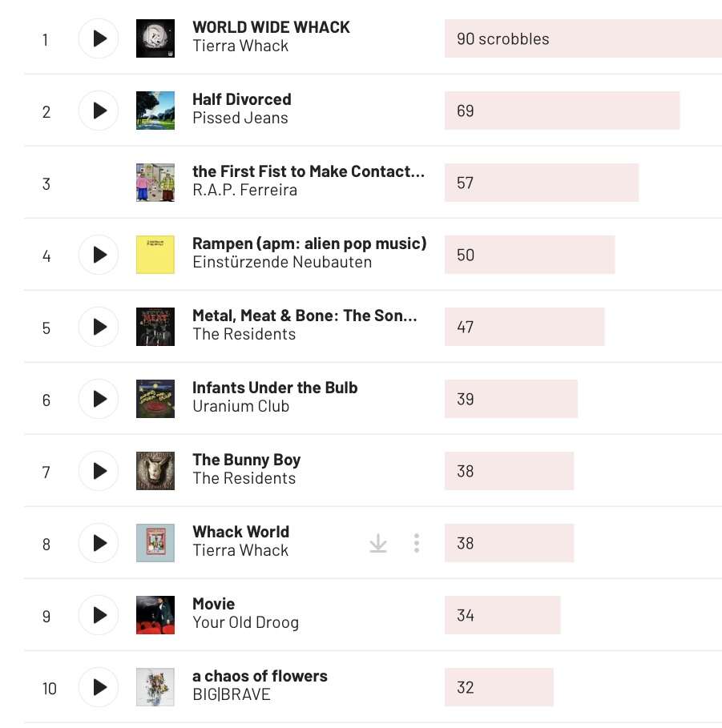This screenshot has width=722, height=728.
Task: Open more options for Whack World
Action: 417,544
